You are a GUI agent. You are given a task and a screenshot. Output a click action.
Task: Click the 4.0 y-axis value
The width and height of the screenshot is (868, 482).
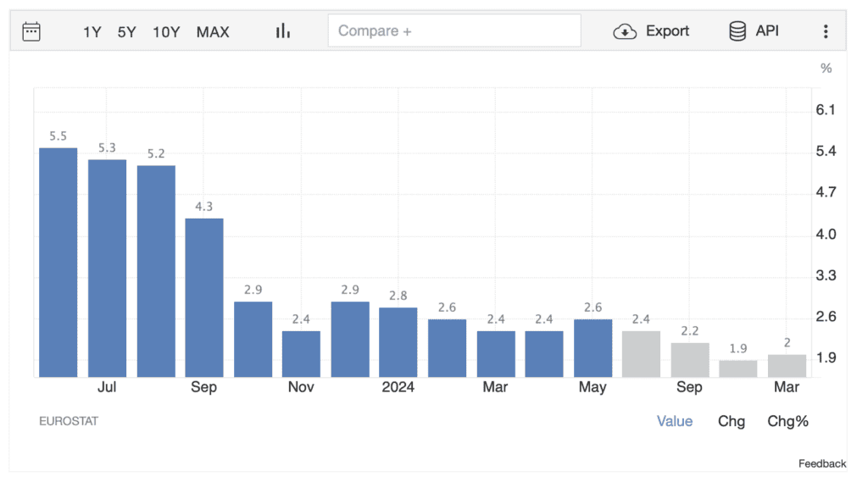click(x=826, y=234)
